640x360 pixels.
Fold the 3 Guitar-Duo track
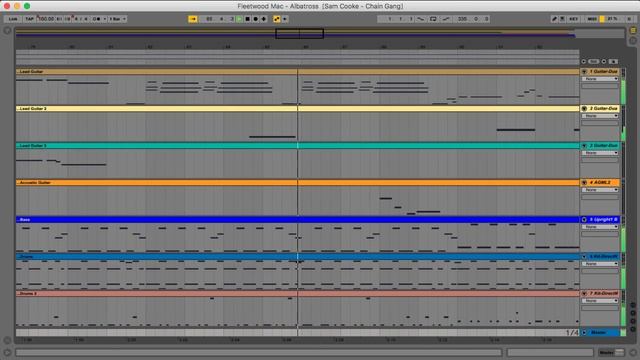584,146
